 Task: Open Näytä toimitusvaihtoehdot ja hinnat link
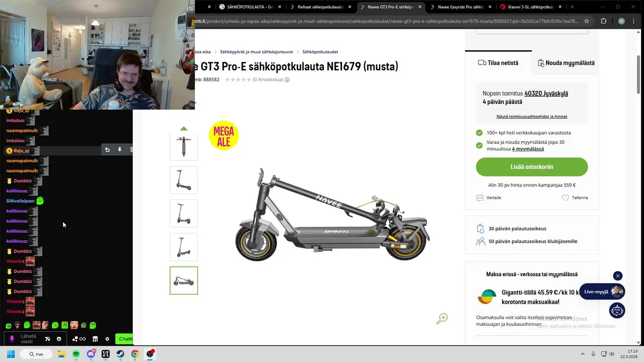coord(532,117)
